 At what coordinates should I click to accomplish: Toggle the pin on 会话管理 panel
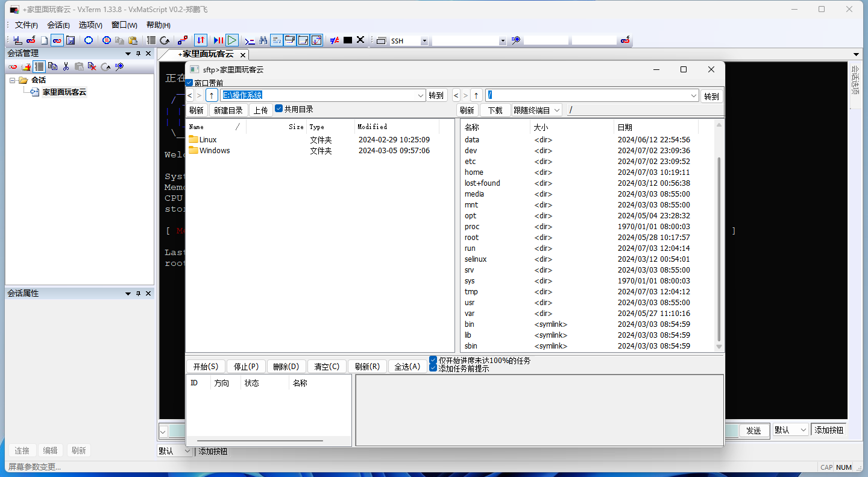[138, 54]
